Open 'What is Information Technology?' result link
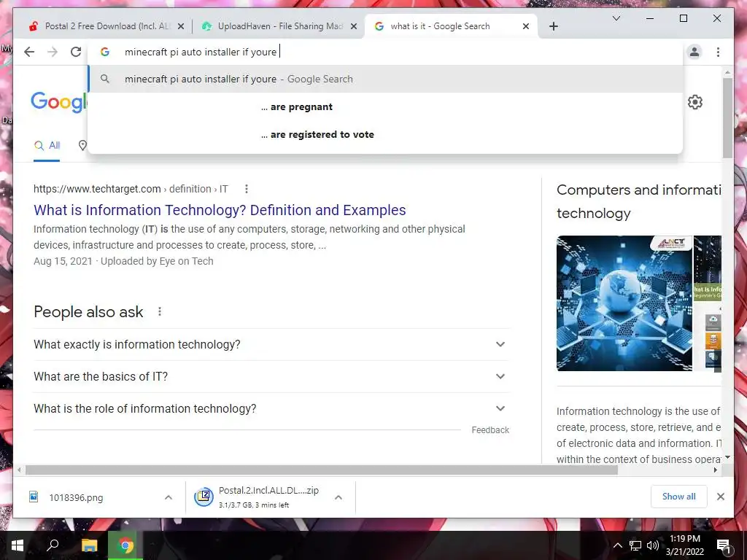 click(220, 210)
